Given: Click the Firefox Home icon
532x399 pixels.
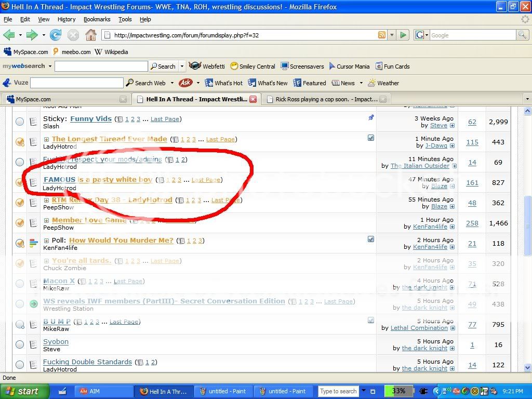Looking at the screenshot, I should 90,35.
